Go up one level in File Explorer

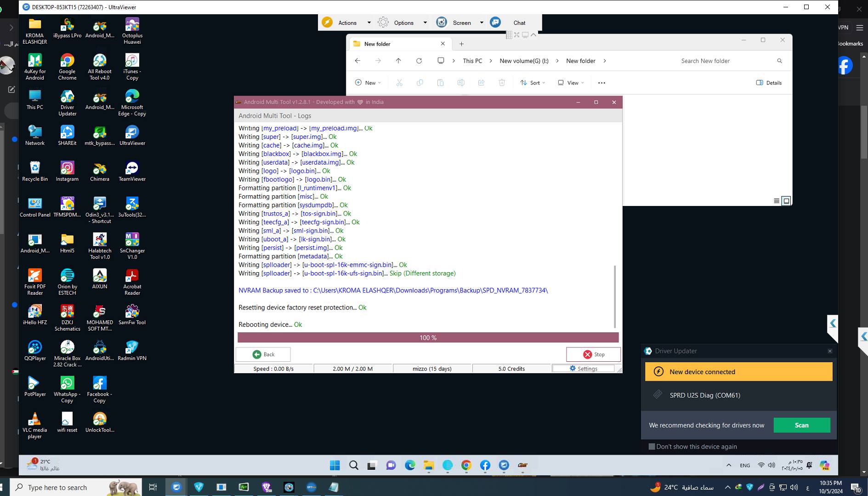coord(398,61)
